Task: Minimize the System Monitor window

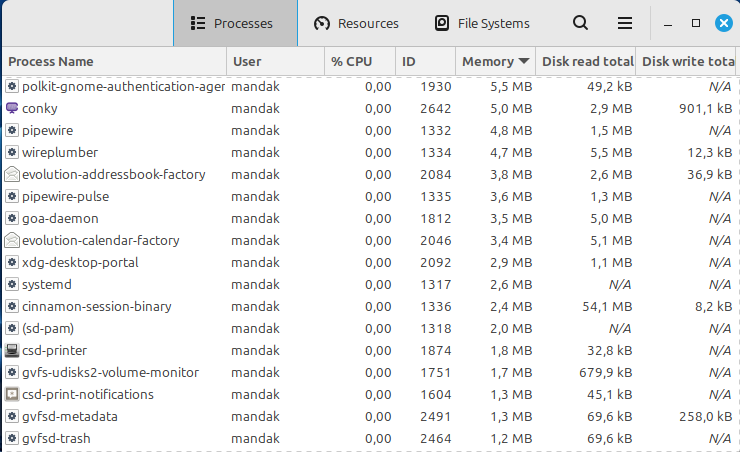Action: 668,24
